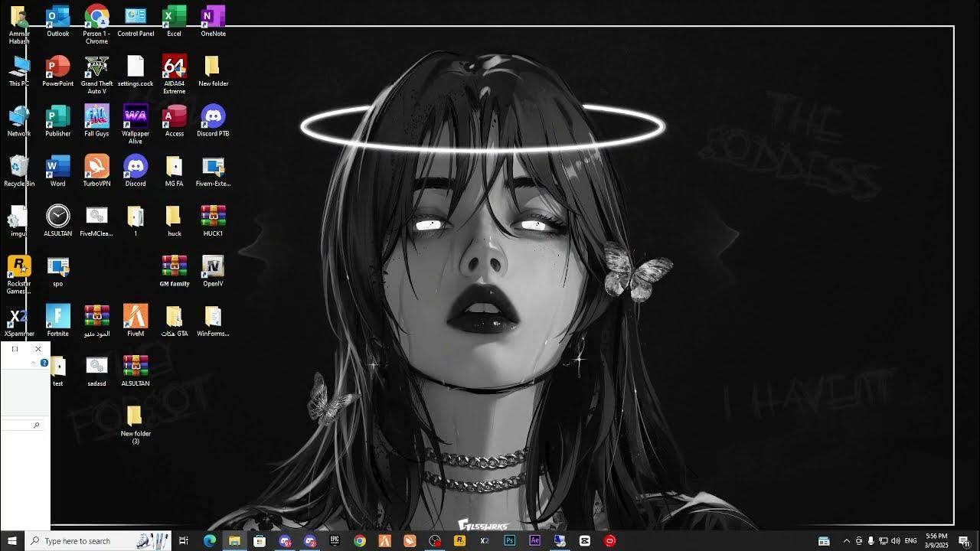Select the folder named 1

tap(136, 221)
